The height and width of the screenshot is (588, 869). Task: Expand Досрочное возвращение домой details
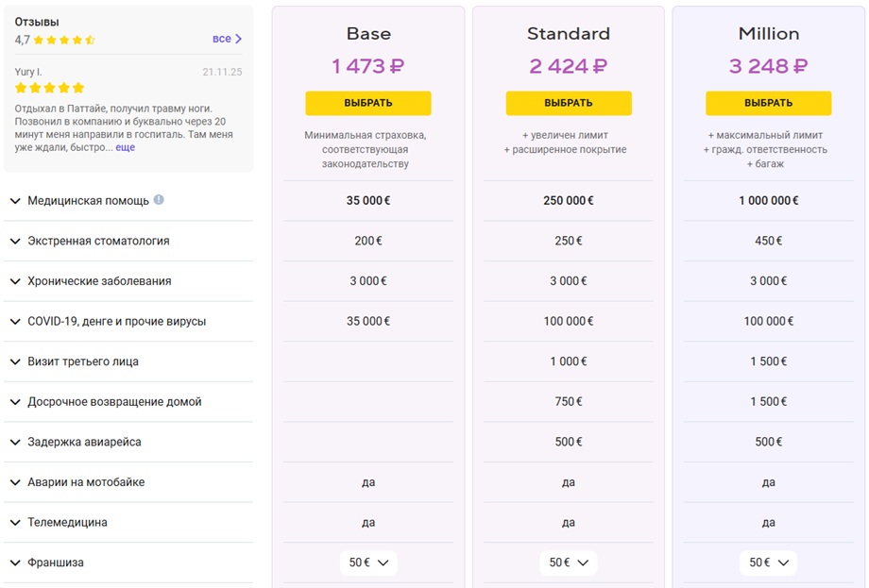point(128,402)
